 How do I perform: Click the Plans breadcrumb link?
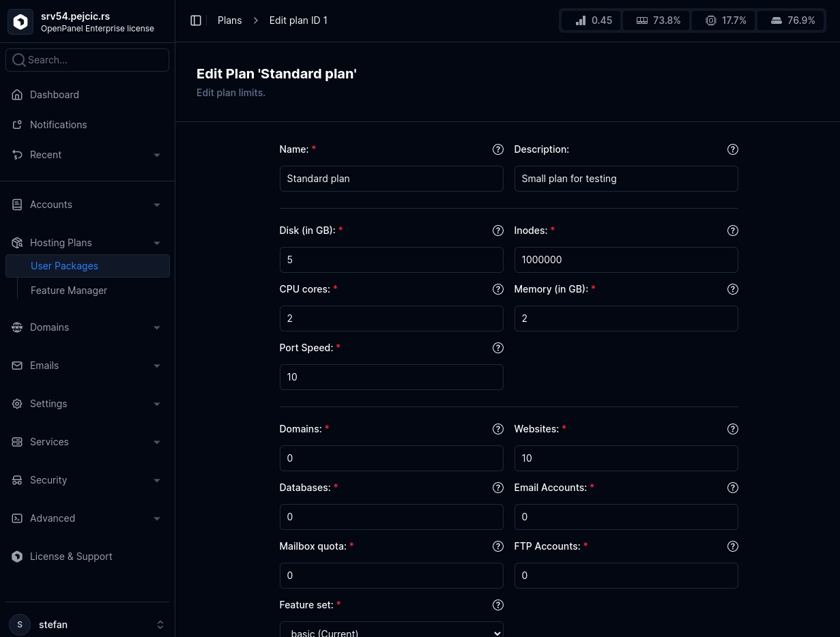[229, 20]
